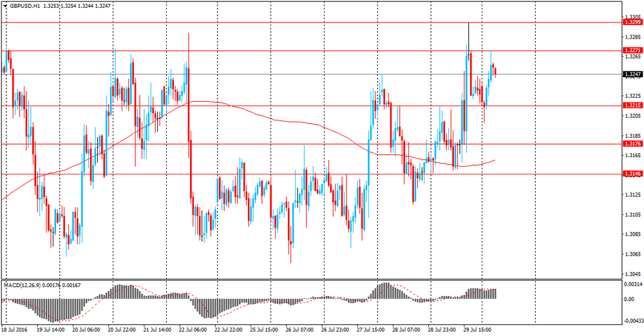Click the current price label 1.3247
This screenshot has height=336, width=644.
pyautogui.click(x=632, y=75)
